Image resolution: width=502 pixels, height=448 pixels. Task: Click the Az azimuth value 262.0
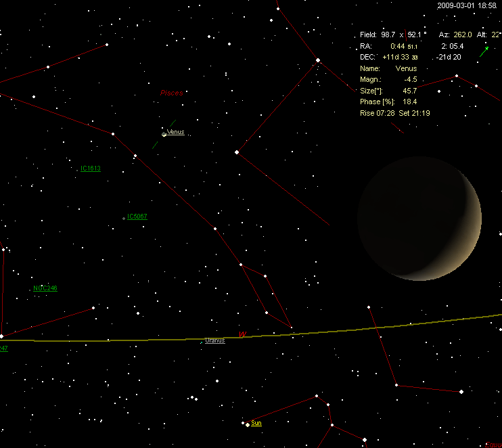(463, 35)
